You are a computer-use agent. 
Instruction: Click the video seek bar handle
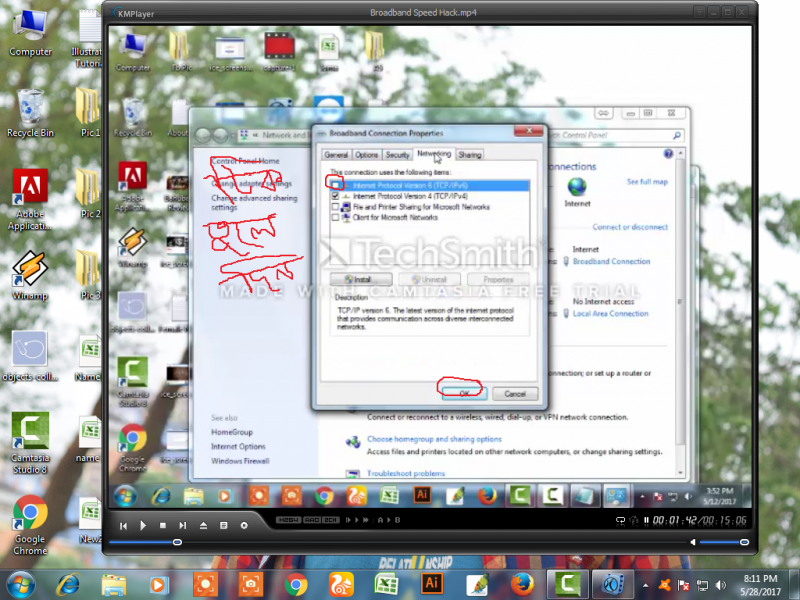[177, 542]
